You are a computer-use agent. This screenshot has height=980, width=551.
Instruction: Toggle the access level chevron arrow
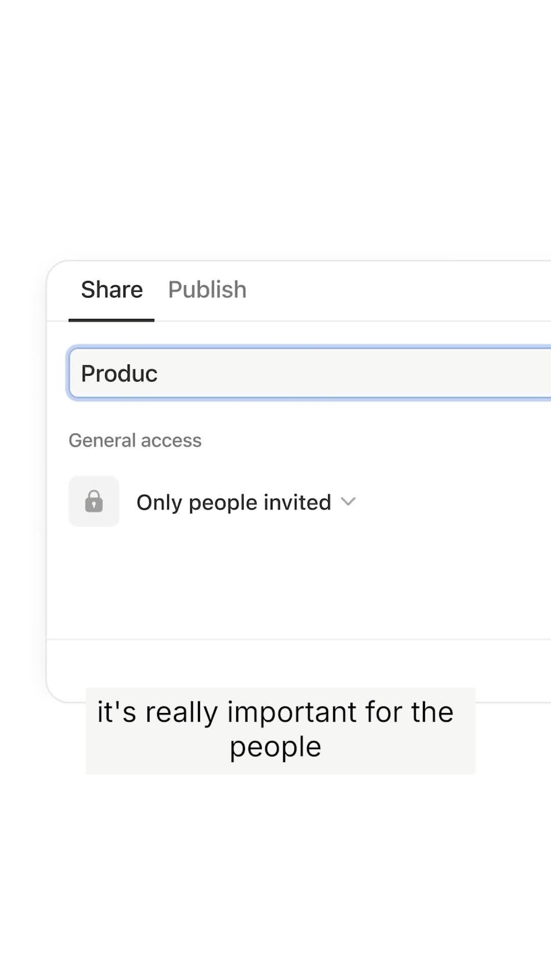tap(348, 501)
